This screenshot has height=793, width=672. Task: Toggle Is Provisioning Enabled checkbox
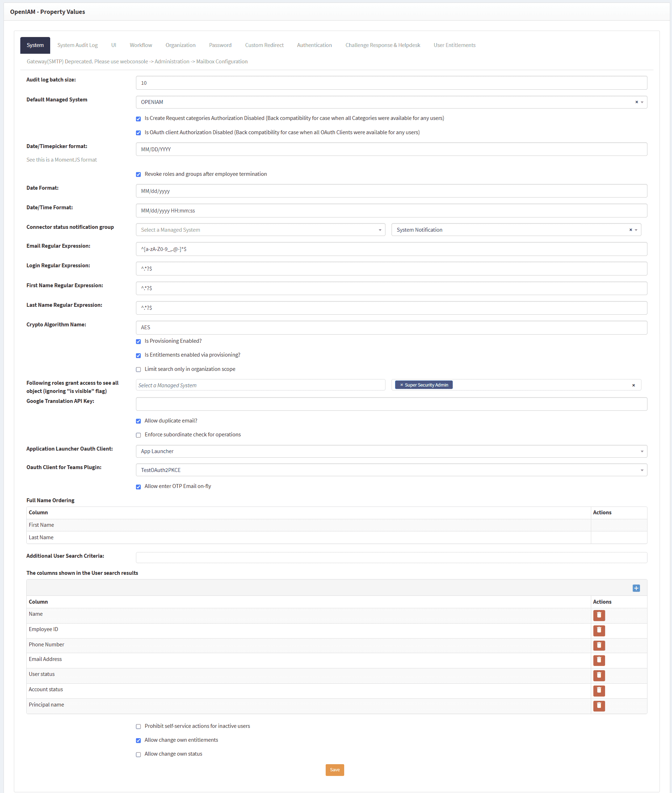[138, 342]
